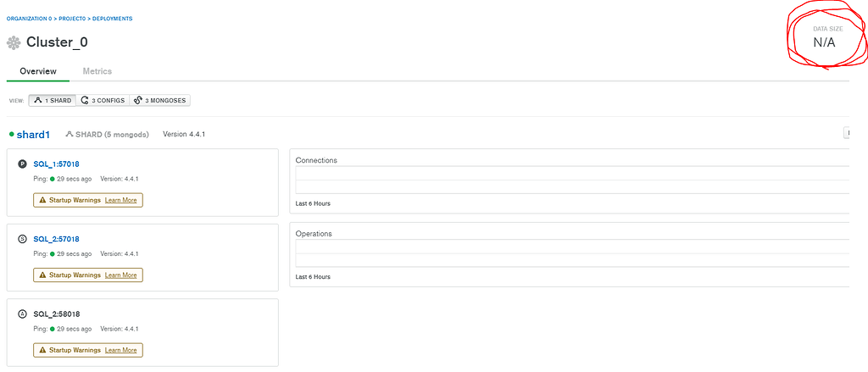Toggle the 1 SHARD view button
Screen dimensions: 868x372
tap(53, 100)
